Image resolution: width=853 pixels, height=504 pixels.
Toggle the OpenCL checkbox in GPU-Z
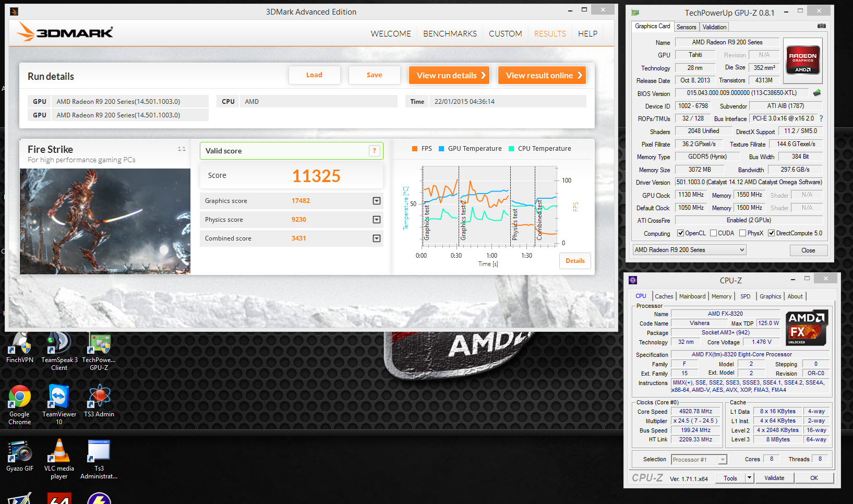[x=680, y=233]
